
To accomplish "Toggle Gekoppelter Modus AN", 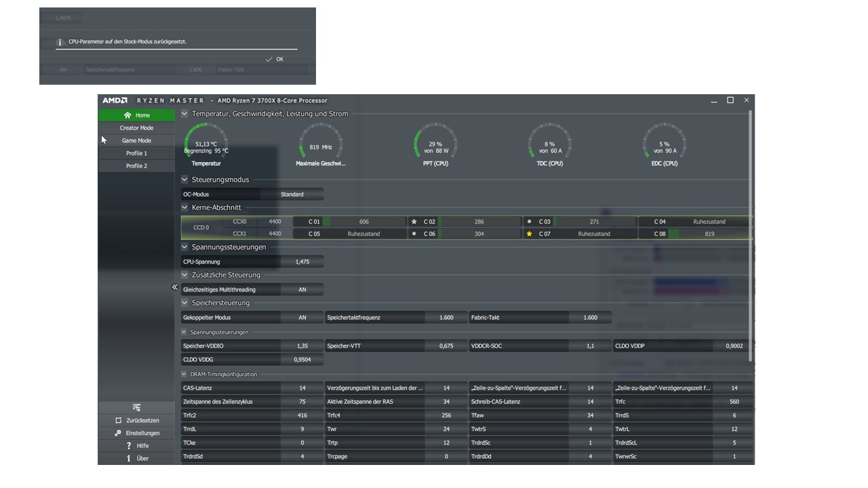I will coord(302,317).
